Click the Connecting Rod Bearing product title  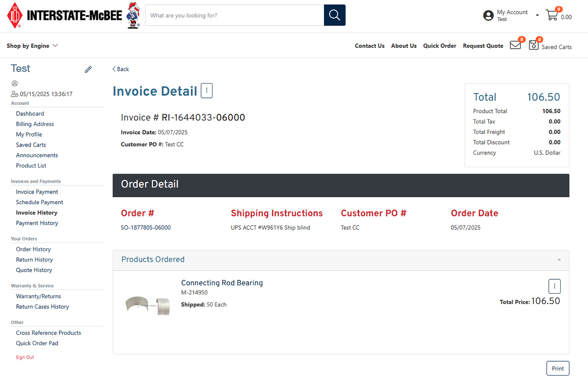pos(222,283)
